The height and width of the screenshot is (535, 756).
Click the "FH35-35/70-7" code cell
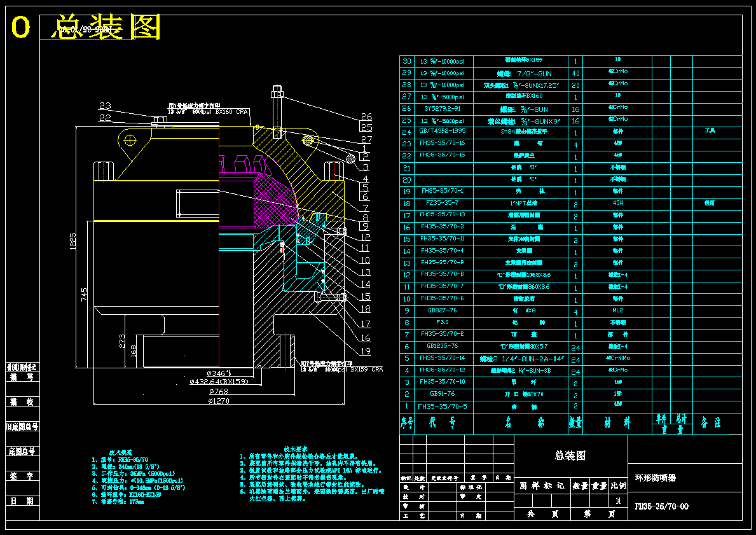coord(443,286)
